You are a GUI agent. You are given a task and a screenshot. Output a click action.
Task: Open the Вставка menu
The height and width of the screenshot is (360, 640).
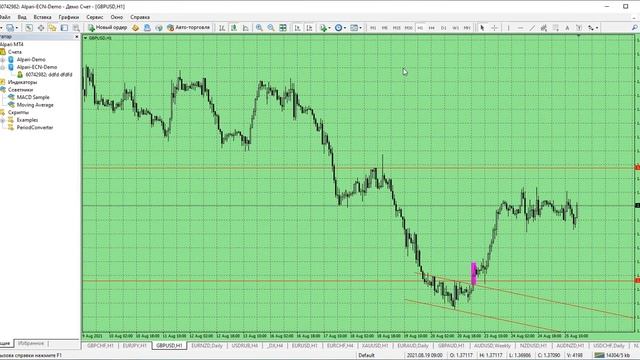click(42, 17)
